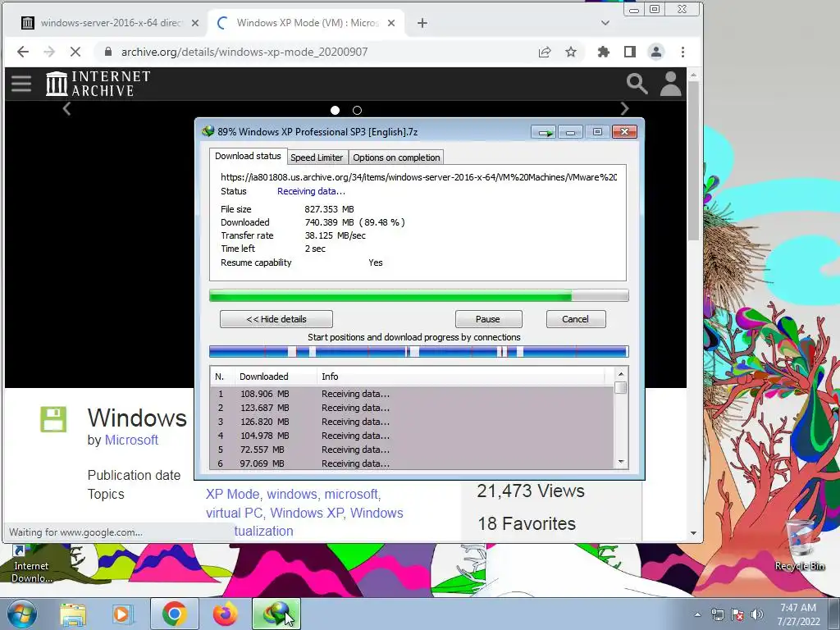Image resolution: width=840 pixels, height=630 pixels.
Task: Open Firefox from the taskbar
Action: [225, 614]
